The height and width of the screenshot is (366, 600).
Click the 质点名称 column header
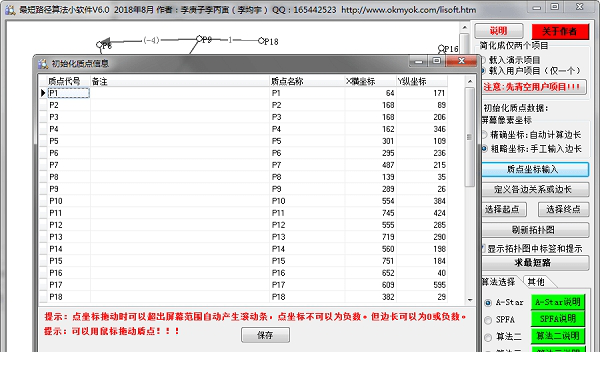click(307, 81)
